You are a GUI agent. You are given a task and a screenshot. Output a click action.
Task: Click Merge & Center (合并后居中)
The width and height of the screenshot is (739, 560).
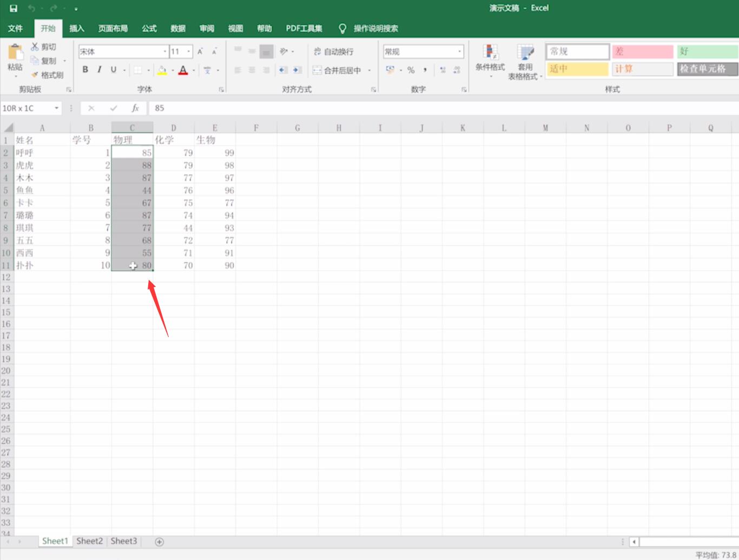click(x=337, y=70)
